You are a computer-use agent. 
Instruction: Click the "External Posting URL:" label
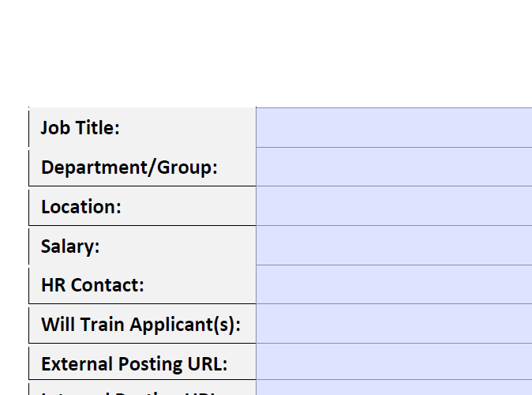(134, 363)
